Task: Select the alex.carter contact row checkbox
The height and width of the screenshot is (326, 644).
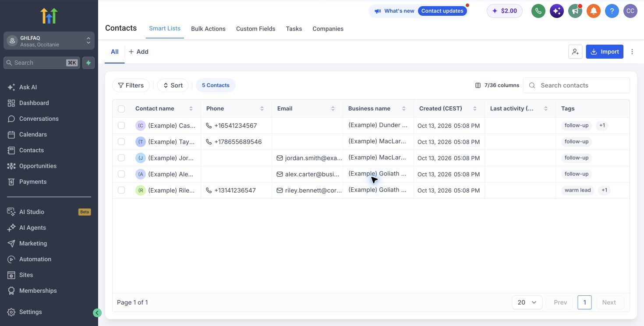Action: click(121, 174)
